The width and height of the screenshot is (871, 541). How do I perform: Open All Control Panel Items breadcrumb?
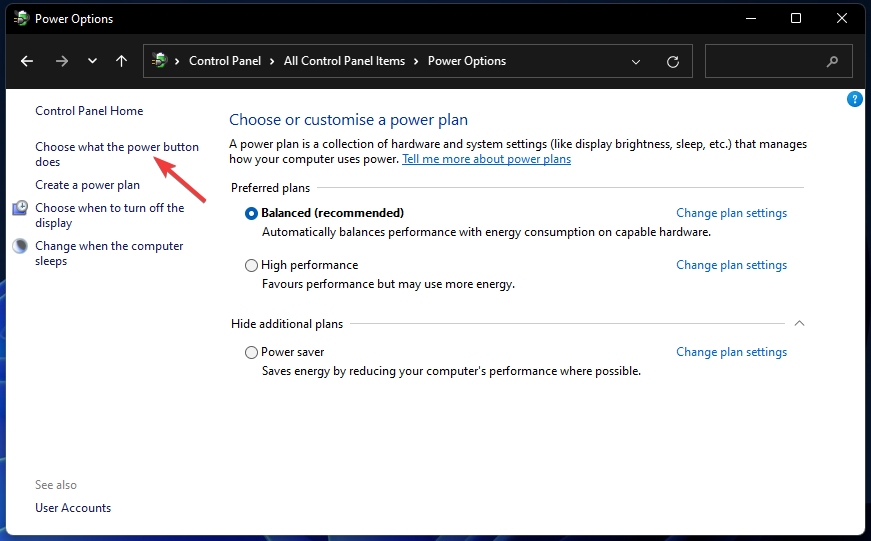click(x=344, y=61)
